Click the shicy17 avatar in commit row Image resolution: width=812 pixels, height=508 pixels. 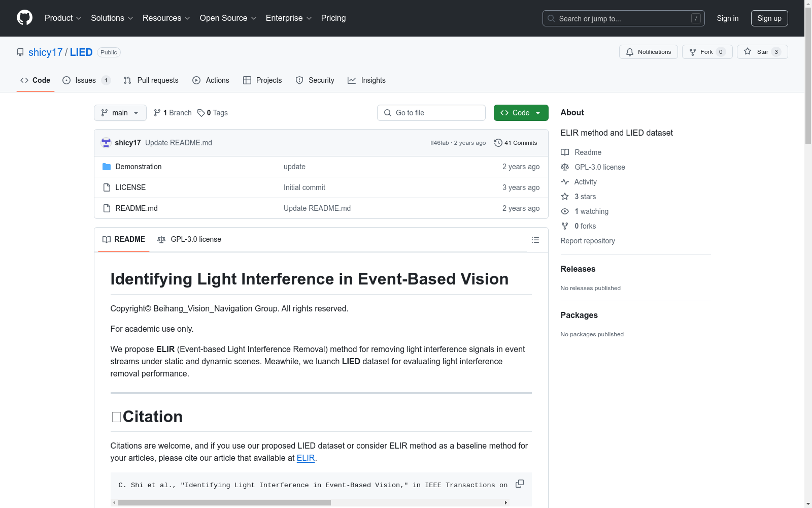coord(106,143)
